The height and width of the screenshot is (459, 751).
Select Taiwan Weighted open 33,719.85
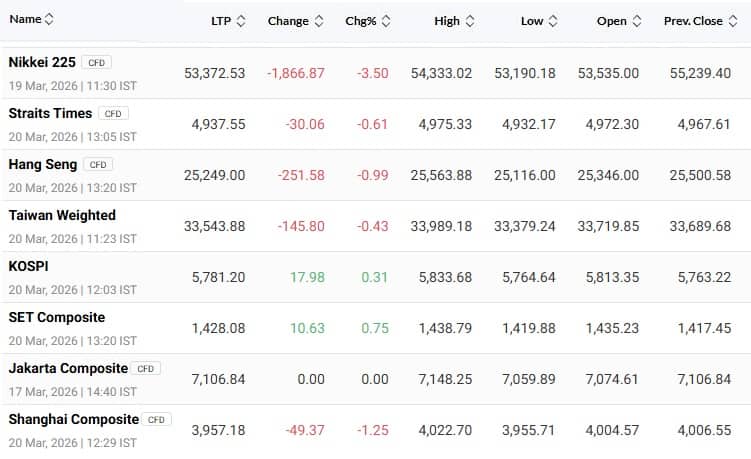tap(608, 226)
